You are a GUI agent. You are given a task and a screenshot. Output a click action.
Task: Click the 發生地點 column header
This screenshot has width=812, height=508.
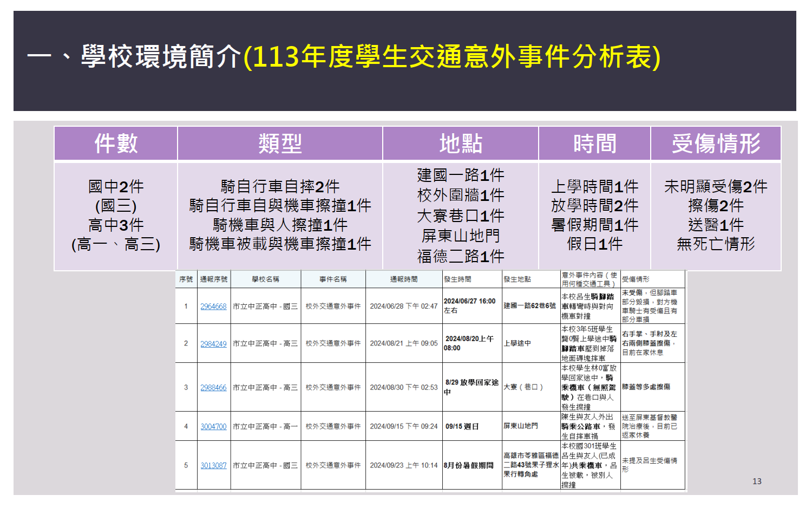click(518, 279)
